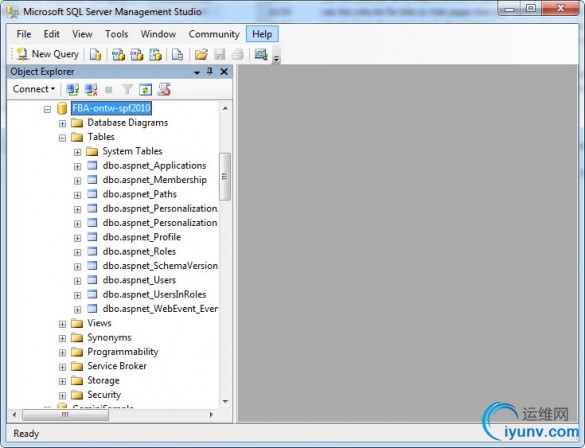Click the Open File folder icon
585x448 pixels.
(x=201, y=55)
